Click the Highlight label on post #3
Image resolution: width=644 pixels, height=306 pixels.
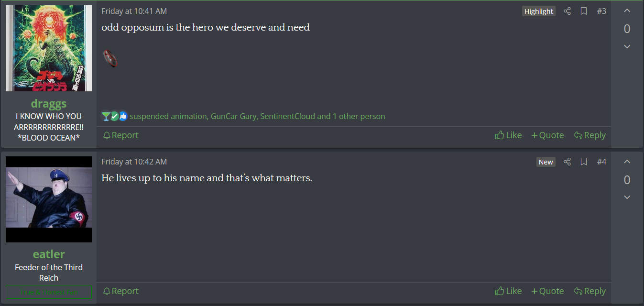538,11
